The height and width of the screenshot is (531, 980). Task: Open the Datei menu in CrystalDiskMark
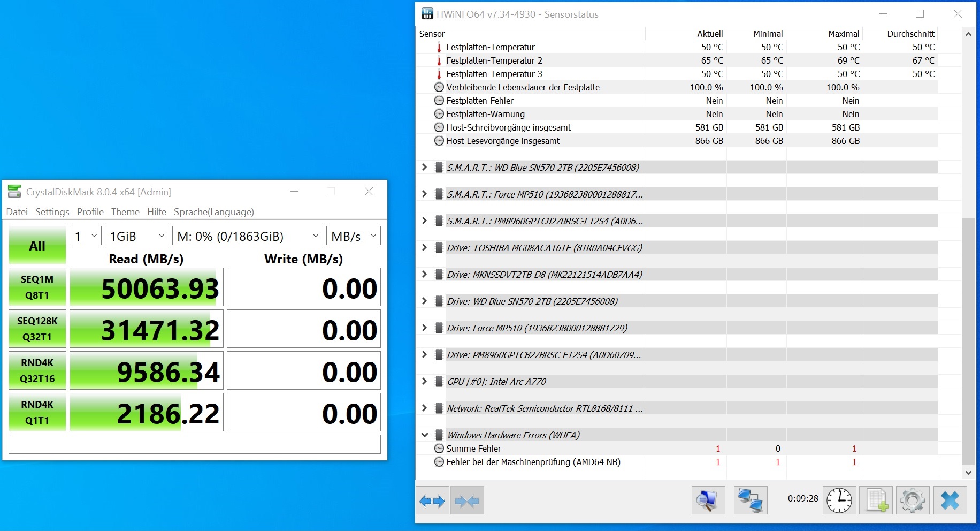click(17, 212)
